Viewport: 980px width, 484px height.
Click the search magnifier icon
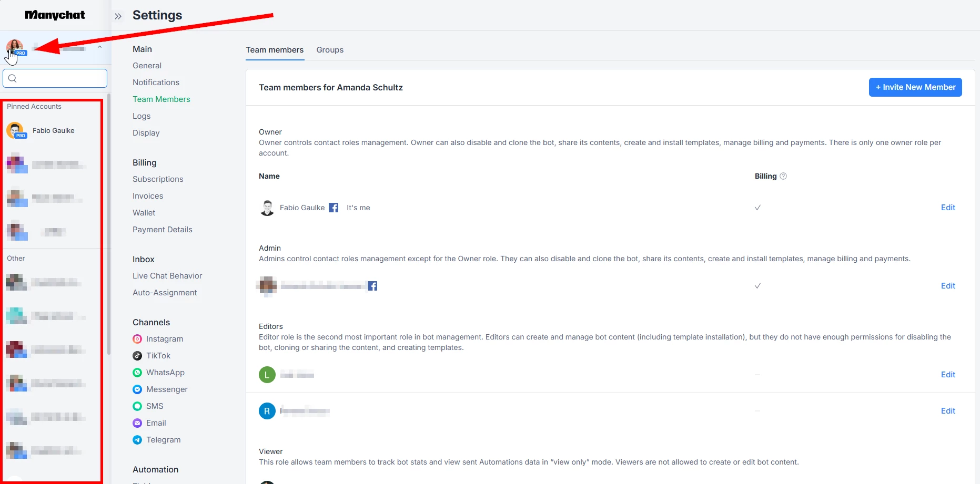(13, 78)
